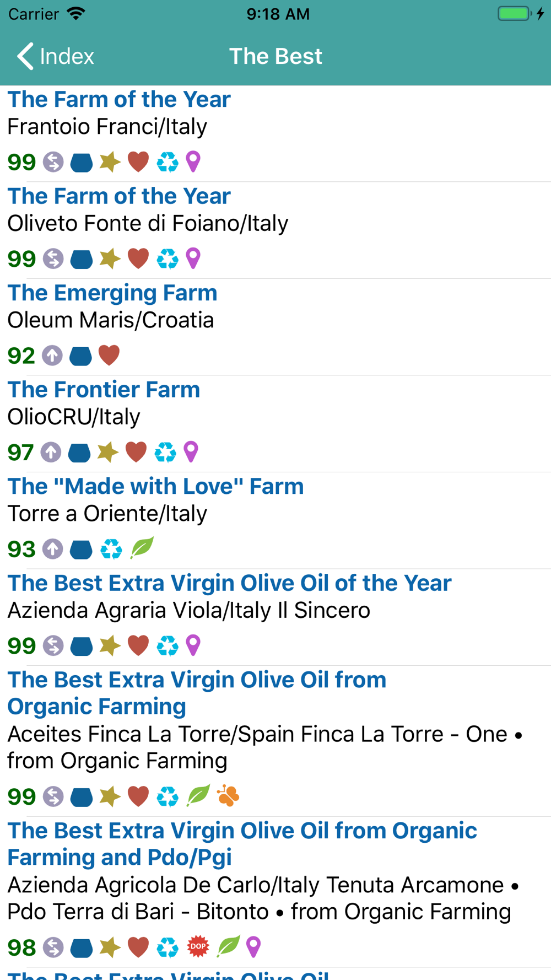
Task: Open The Emerging Farm entry
Action: pos(112,293)
